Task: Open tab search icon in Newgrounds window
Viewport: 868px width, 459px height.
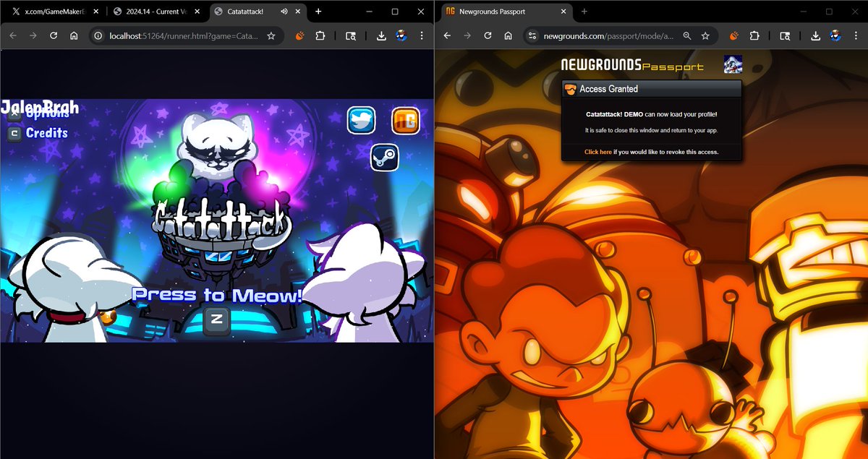Action: click(784, 35)
